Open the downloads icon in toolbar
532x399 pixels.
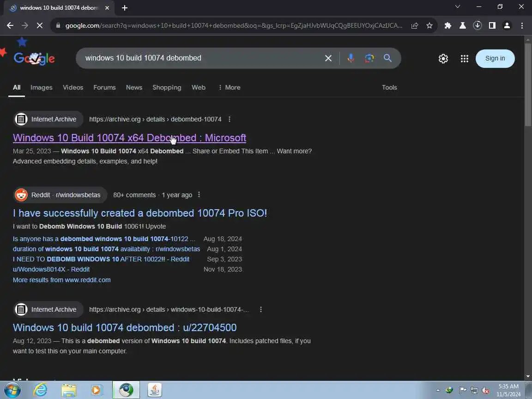pos(478,25)
